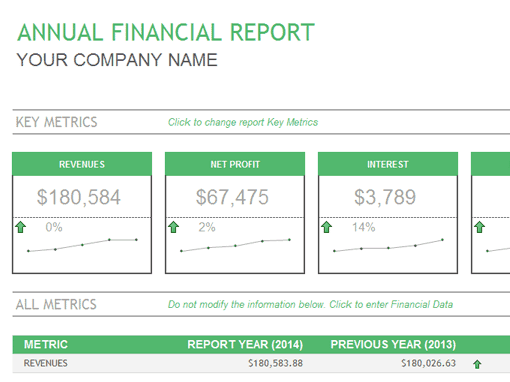Select the REVENUES card header

(82, 164)
